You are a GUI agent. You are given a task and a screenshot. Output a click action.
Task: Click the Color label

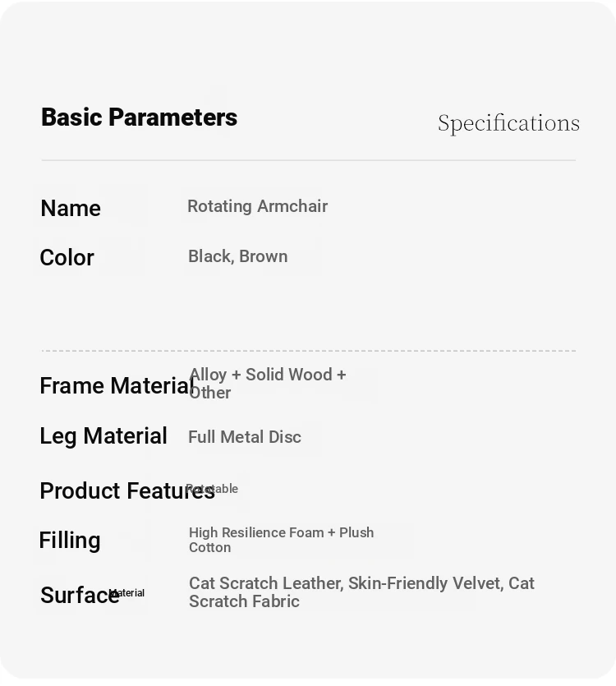pyautogui.click(x=67, y=257)
